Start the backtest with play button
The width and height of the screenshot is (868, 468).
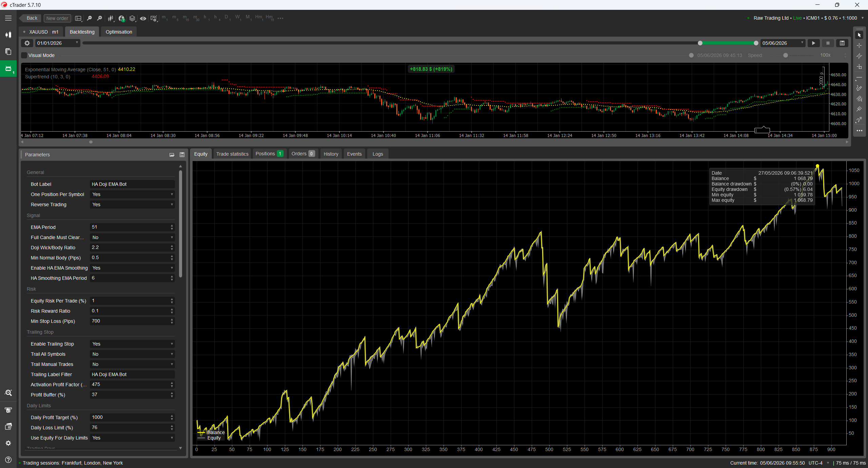(813, 43)
